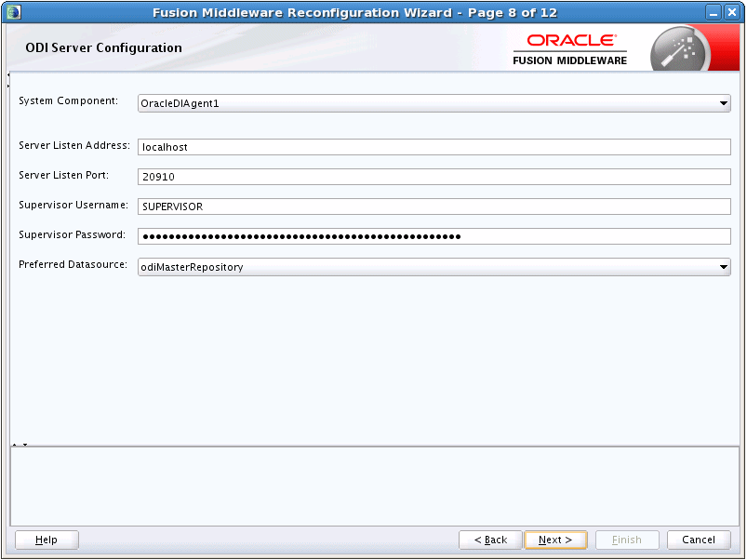Click the disabled Finish button
Image resolution: width=747 pixels, height=560 pixels.
(x=627, y=540)
